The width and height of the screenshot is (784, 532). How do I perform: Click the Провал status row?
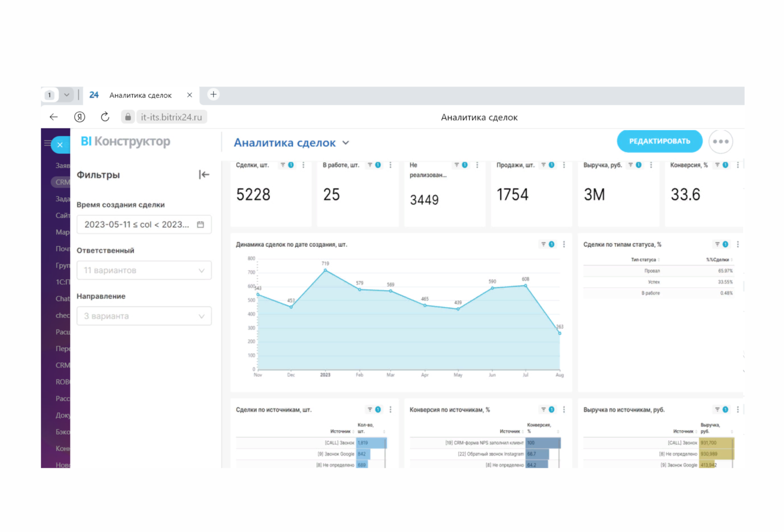pyautogui.click(x=658, y=271)
